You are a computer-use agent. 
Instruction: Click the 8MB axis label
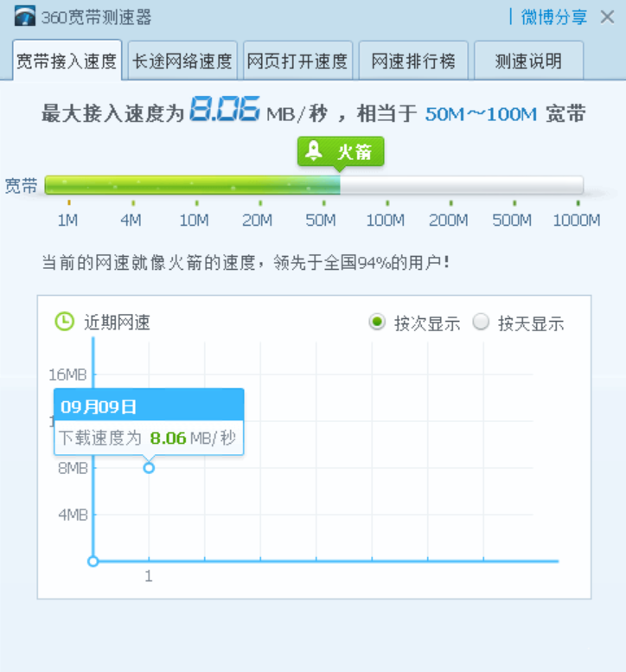point(73,468)
